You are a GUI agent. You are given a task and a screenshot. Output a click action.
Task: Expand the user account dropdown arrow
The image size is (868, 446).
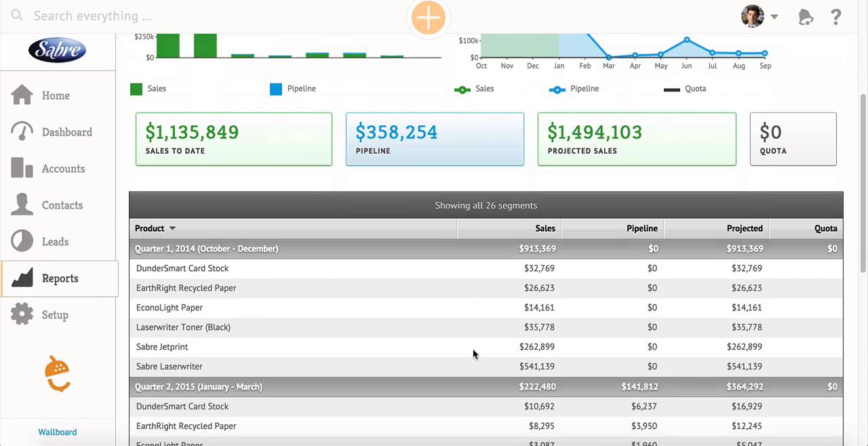(x=774, y=17)
